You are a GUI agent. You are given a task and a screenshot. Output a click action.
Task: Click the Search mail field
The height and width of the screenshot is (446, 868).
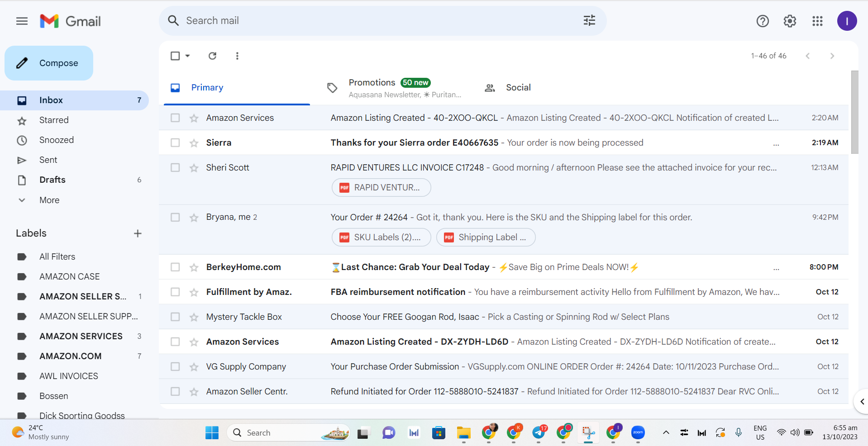coord(382,21)
